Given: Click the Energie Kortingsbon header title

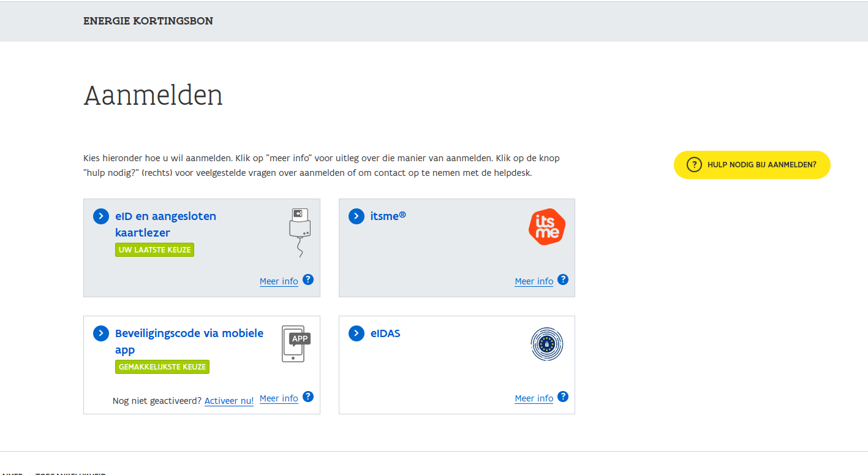Looking at the screenshot, I should pyautogui.click(x=148, y=21).
